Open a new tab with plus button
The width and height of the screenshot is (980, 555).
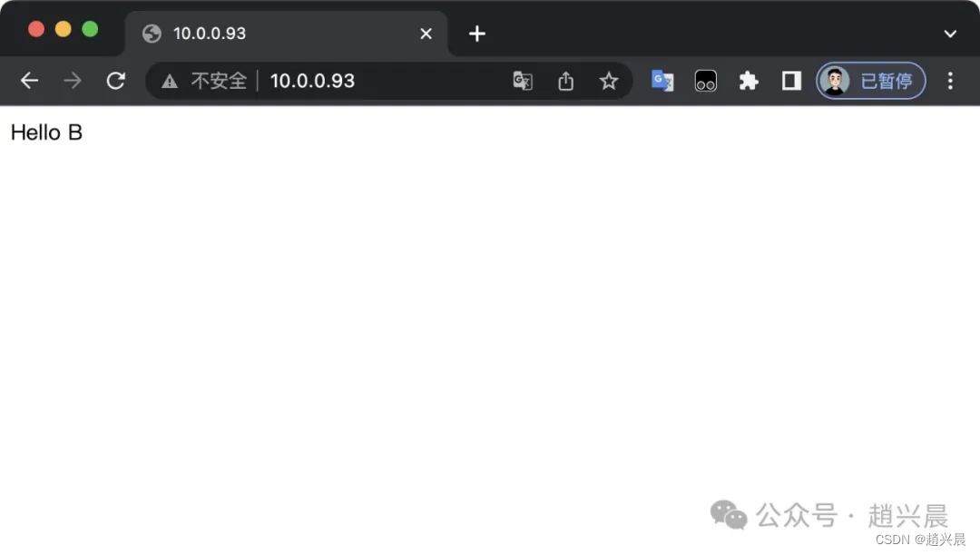(477, 34)
